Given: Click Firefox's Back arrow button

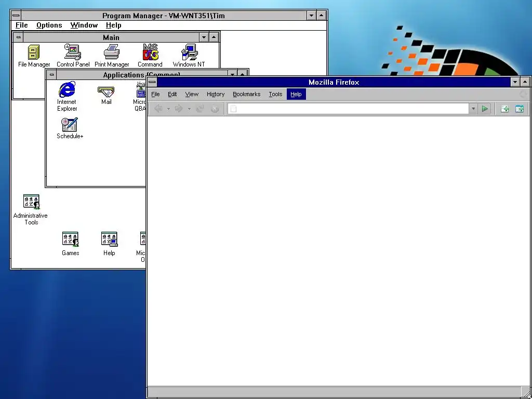Looking at the screenshot, I should click(158, 109).
